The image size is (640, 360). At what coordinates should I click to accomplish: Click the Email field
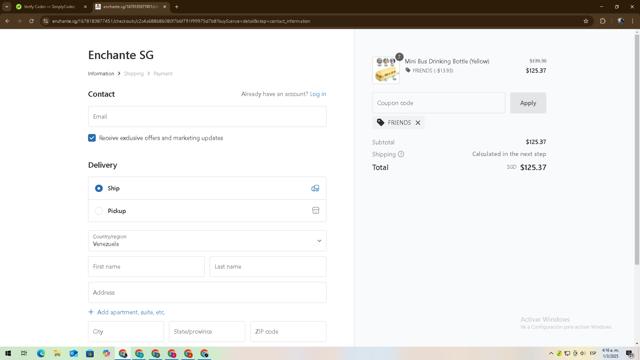click(x=207, y=116)
